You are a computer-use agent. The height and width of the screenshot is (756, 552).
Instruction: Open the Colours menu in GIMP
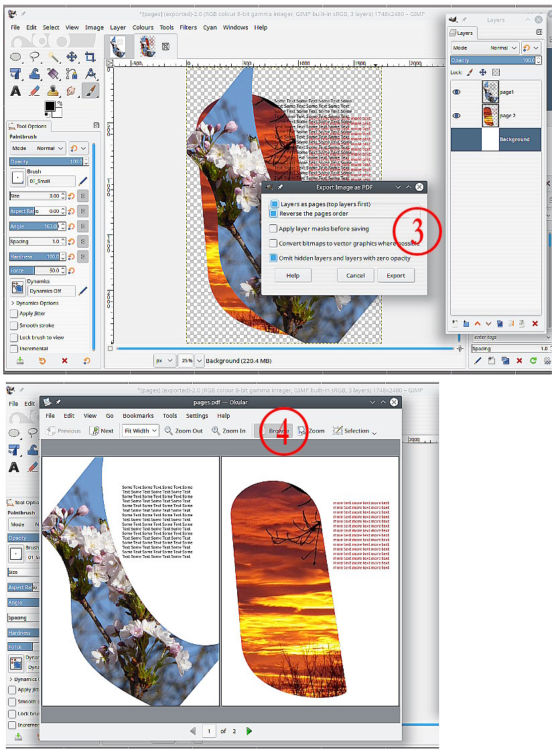pos(143,27)
